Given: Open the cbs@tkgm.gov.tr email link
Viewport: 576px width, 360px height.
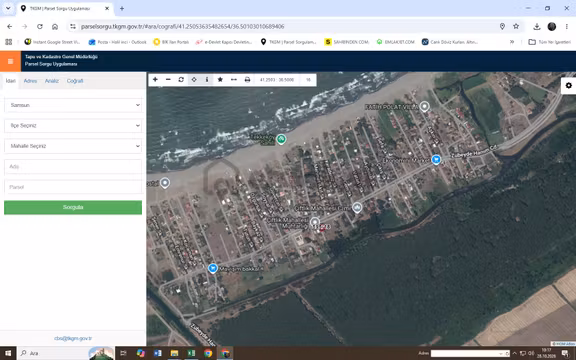Looking at the screenshot, I should point(73,338).
